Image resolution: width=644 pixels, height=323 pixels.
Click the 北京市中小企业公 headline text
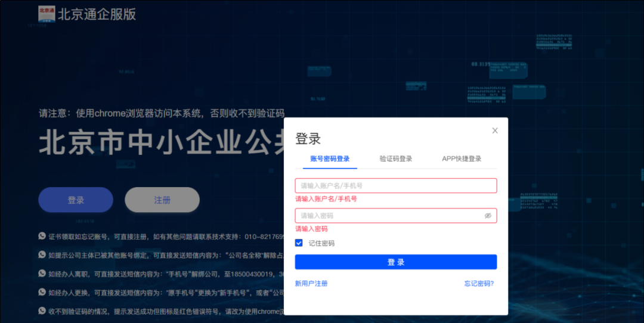coord(162,143)
